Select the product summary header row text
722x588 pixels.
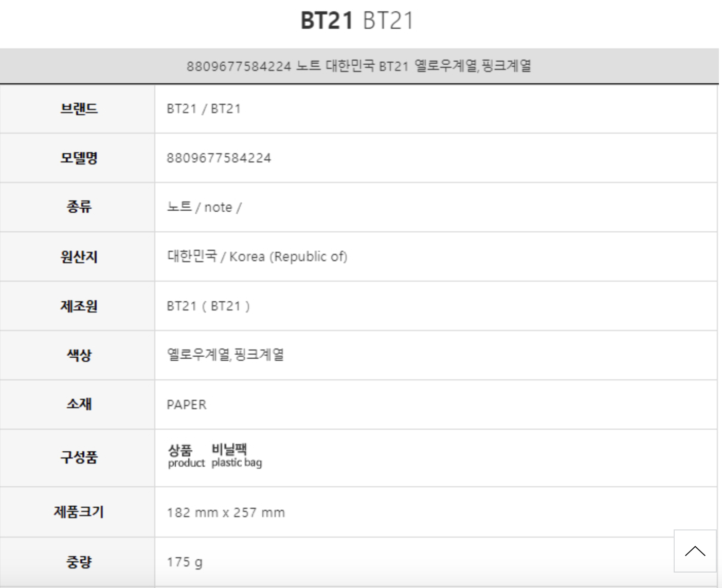pos(358,66)
